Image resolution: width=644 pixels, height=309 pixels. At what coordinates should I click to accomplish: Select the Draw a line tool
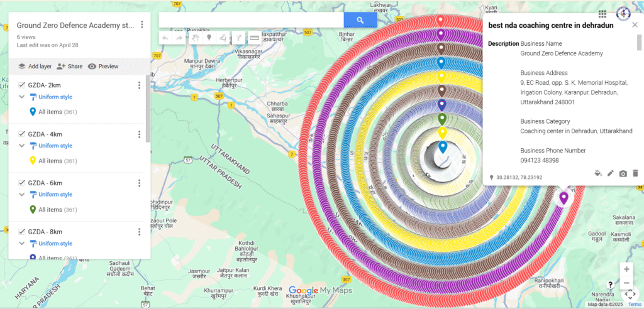tap(223, 38)
